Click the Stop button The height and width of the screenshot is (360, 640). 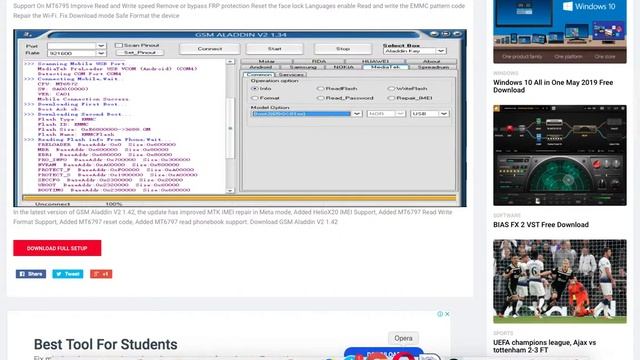342,49
